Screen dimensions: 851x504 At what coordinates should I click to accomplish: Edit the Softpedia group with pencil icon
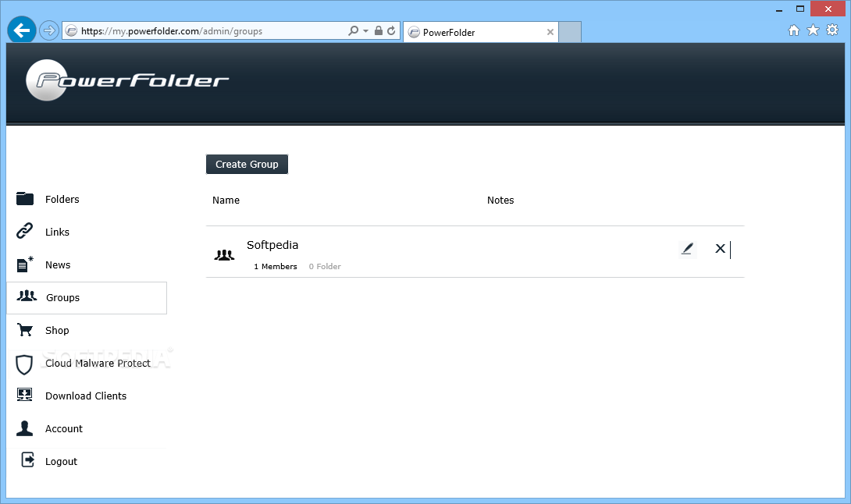tap(687, 248)
